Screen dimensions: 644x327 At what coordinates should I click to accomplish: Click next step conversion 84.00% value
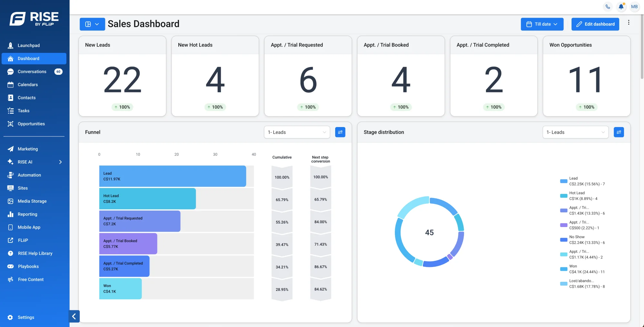tap(321, 222)
